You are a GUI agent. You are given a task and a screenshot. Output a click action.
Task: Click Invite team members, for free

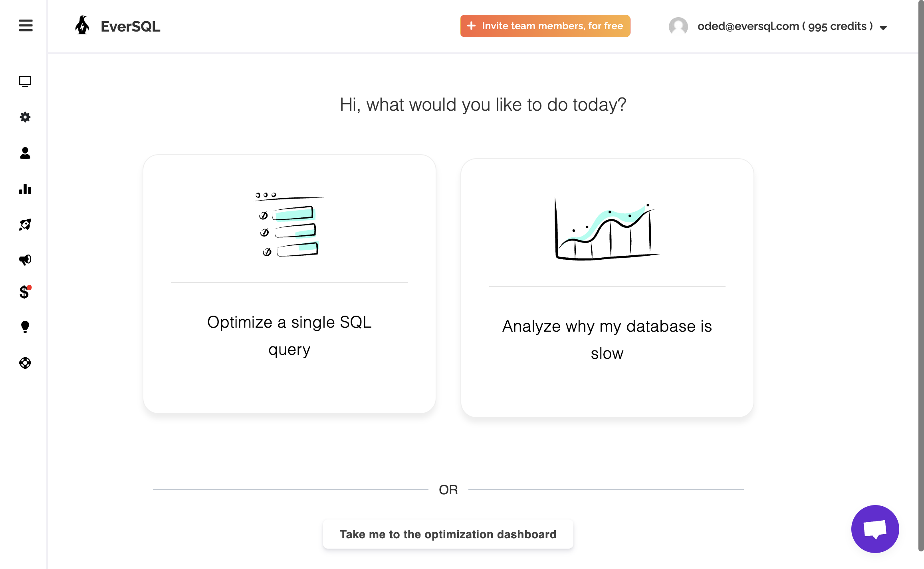click(x=545, y=26)
